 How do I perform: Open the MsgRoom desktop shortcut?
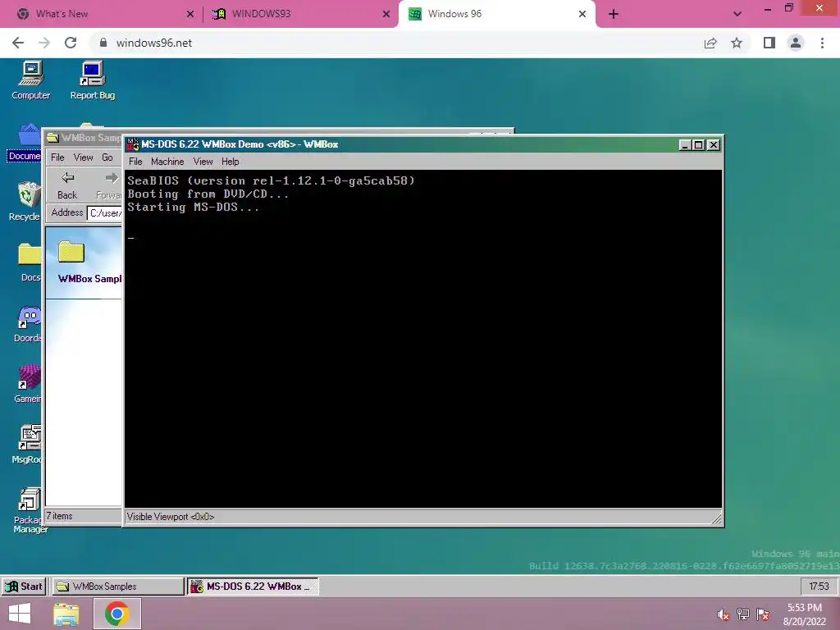[28, 445]
